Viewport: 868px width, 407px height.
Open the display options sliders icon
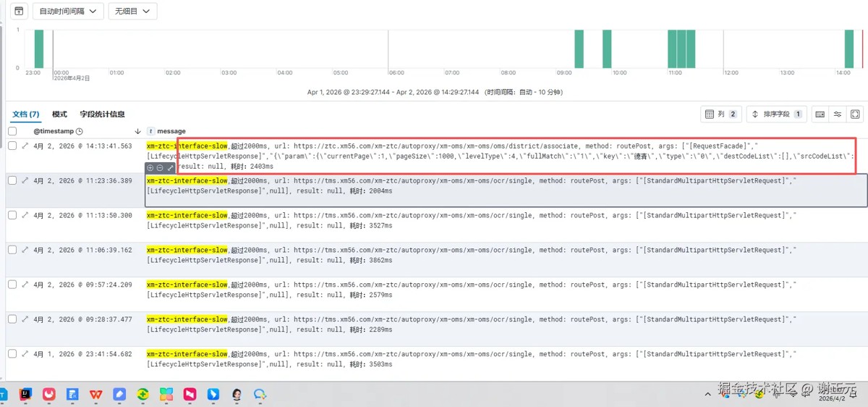[x=837, y=114]
